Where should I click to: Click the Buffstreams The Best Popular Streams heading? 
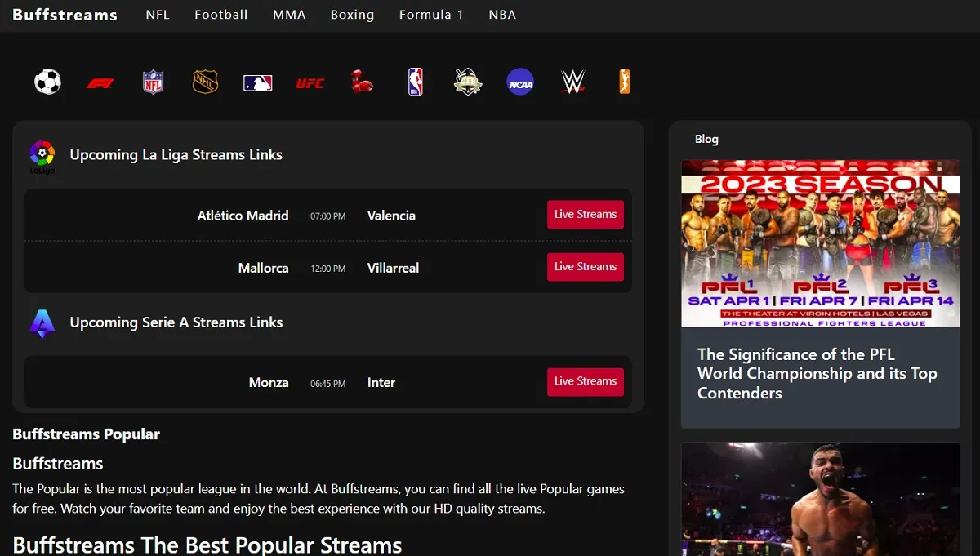pyautogui.click(x=207, y=545)
